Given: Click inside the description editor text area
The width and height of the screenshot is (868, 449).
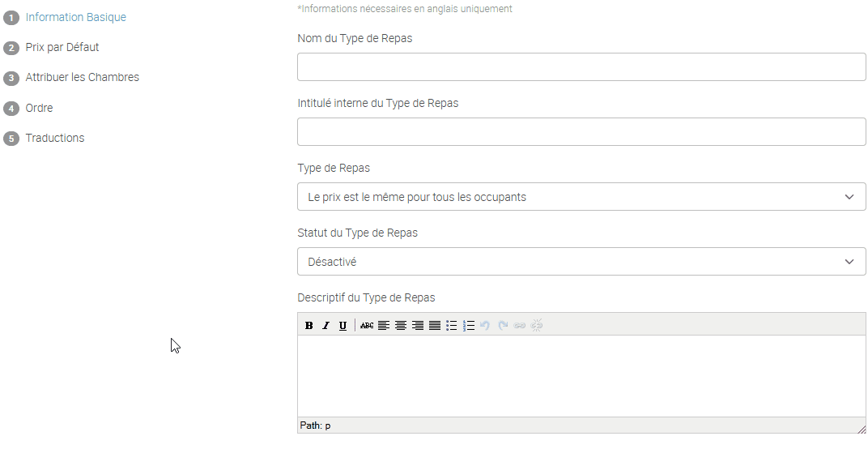Looking at the screenshot, I should (581, 375).
